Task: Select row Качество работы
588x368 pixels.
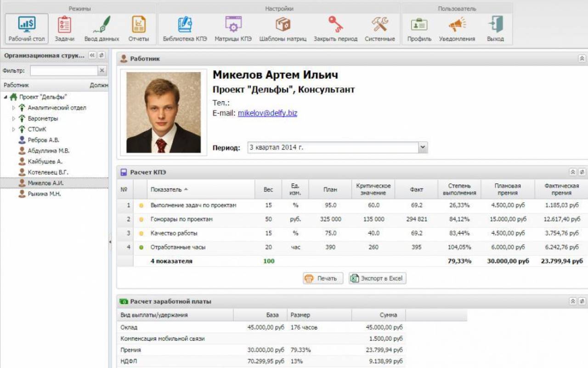Action: (352, 233)
